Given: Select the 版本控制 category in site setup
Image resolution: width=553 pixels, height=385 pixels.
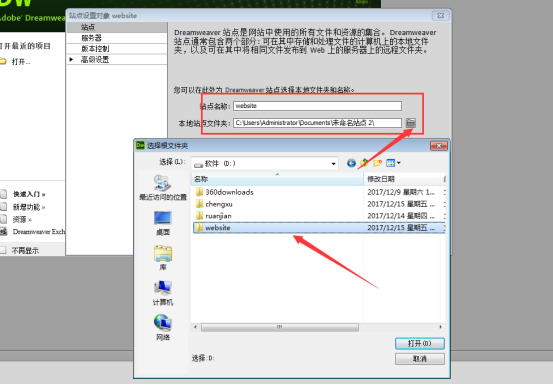Looking at the screenshot, I should pos(117,49).
